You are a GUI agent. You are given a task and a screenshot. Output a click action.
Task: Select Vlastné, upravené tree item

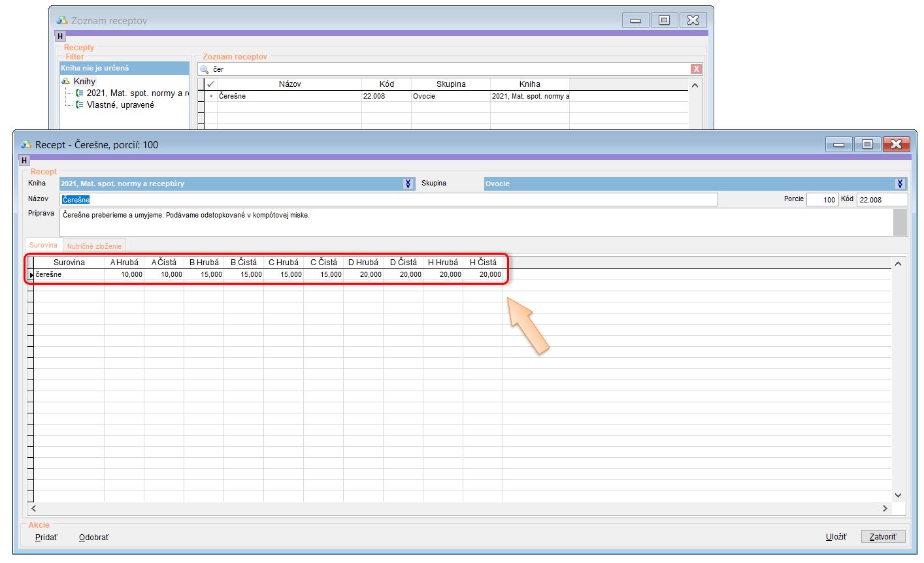pyautogui.click(x=120, y=105)
